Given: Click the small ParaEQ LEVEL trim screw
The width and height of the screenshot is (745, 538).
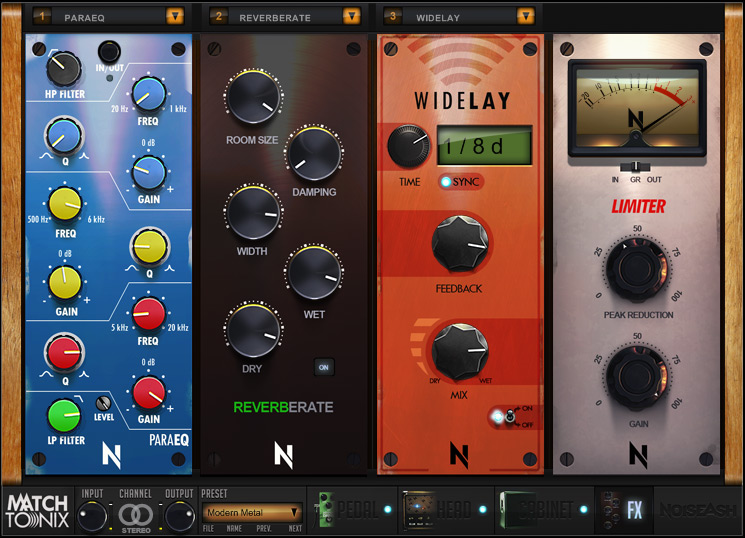Looking at the screenshot, I should (103, 404).
